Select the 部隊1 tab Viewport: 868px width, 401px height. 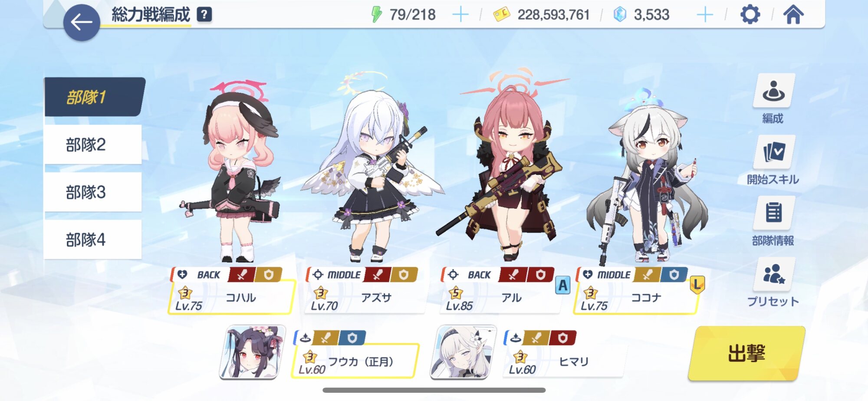click(x=94, y=97)
